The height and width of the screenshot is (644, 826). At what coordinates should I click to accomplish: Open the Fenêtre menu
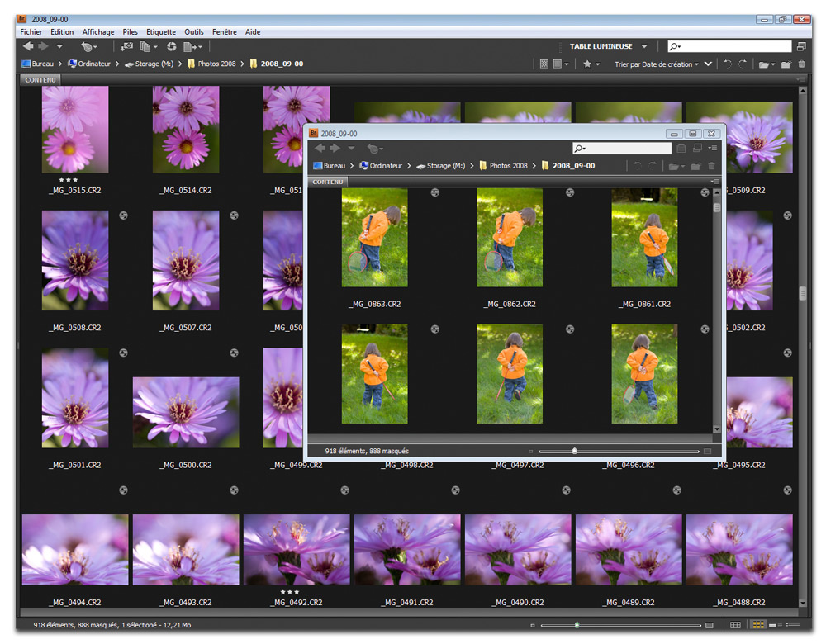click(x=225, y=31)
